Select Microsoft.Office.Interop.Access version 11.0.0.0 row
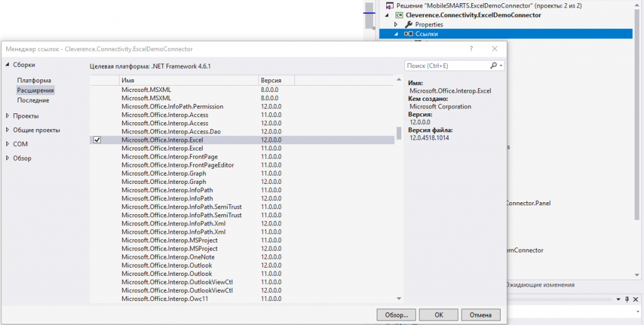The height and width of the screenshot is (325, 644). (x=242, y=115)
